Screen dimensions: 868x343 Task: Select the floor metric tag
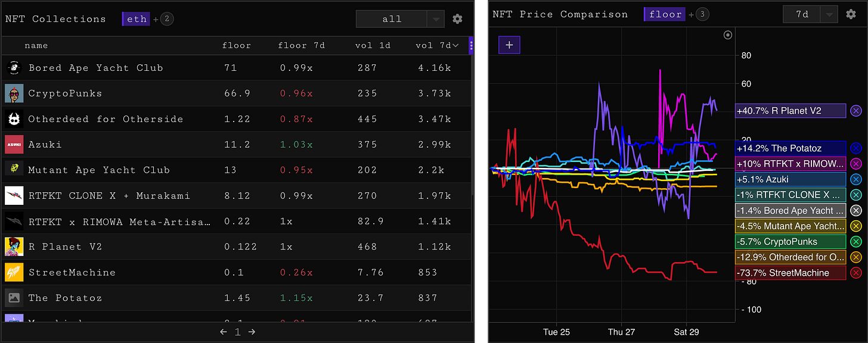(665, 14)
